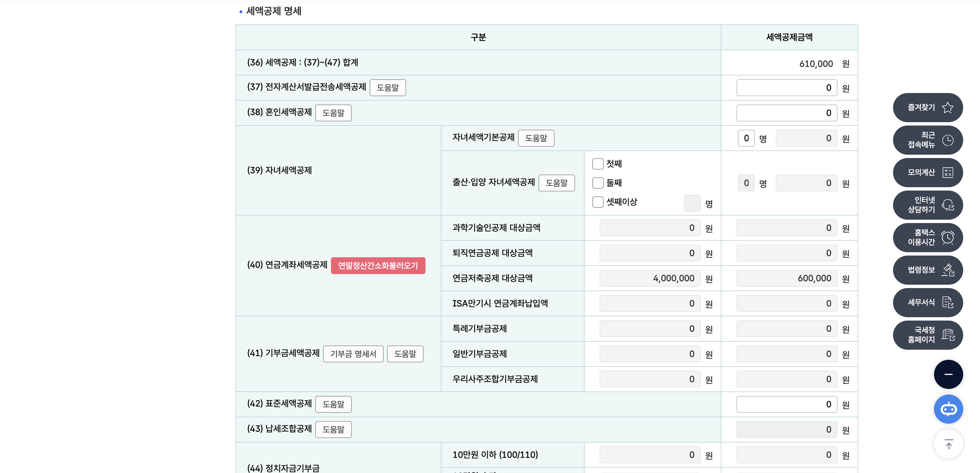980x473 pixels.
Task: Open 도움말 for 납세조합공제
Action: tap(333, 429)
